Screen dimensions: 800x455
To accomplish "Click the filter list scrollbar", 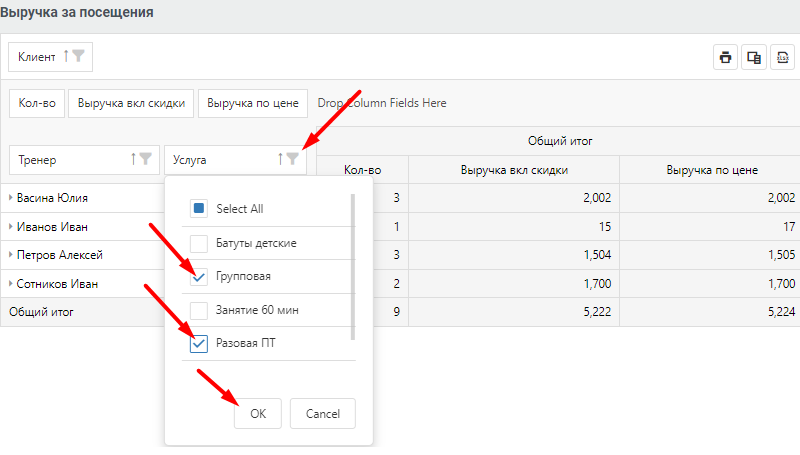I will (353, 267).
